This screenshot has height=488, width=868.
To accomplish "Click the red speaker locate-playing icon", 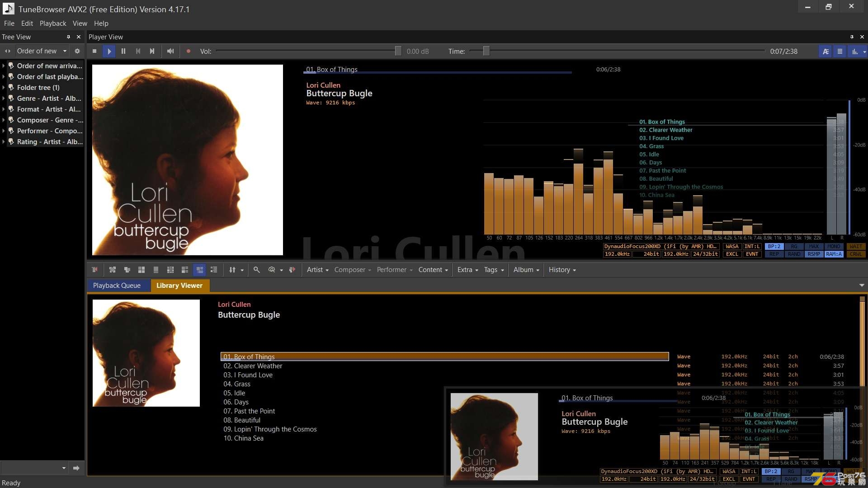I will [292, 270].
